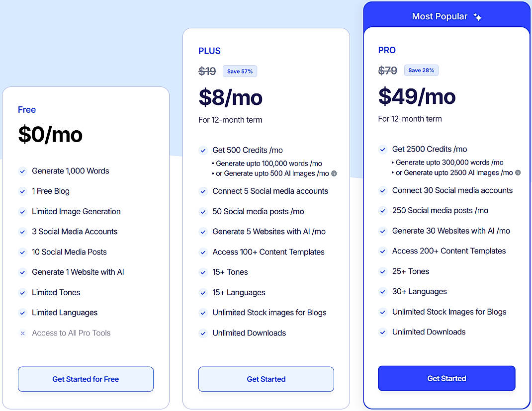Select the PLUS plan title
Image resolution: width=532 pixels, height=411 pixels.
(209, 51)
